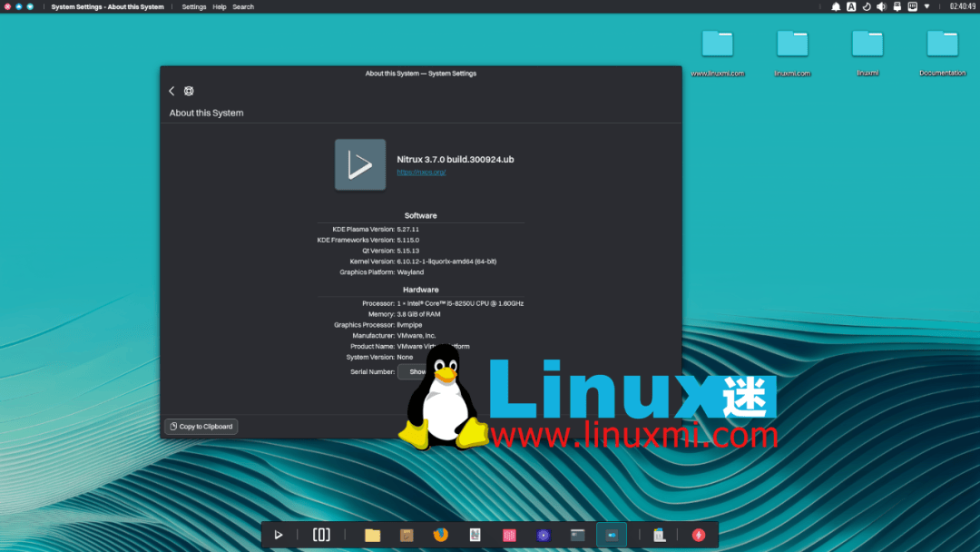Open the file manager folder icon in dock
The image size is (980, 552).
tap(372, 535)
